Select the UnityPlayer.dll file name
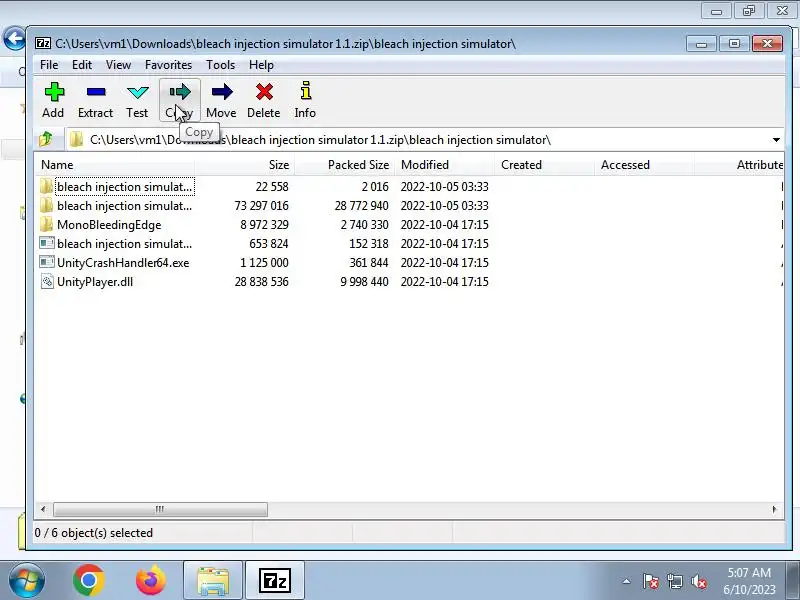 pos(95,282)
